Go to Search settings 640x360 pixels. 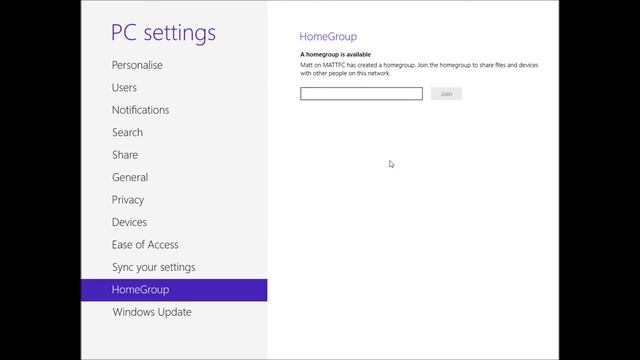click(127, 133)
